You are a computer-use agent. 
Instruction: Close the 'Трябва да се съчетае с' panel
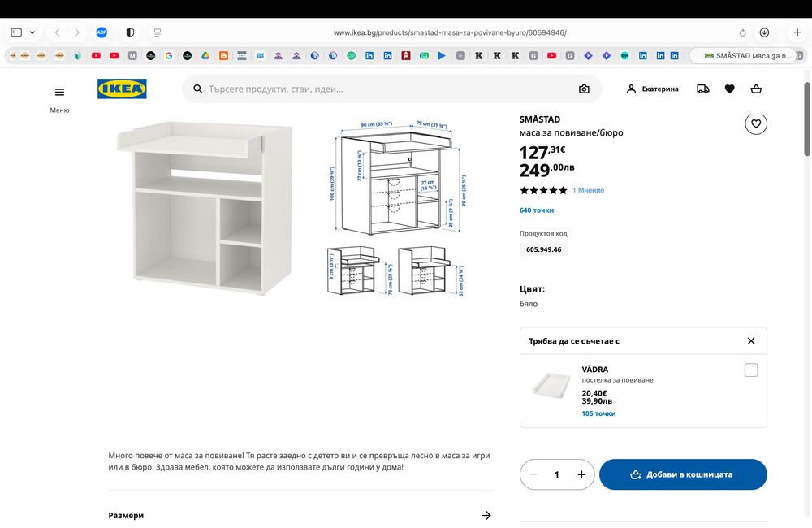pyautogui.click(x=751, y=341)
